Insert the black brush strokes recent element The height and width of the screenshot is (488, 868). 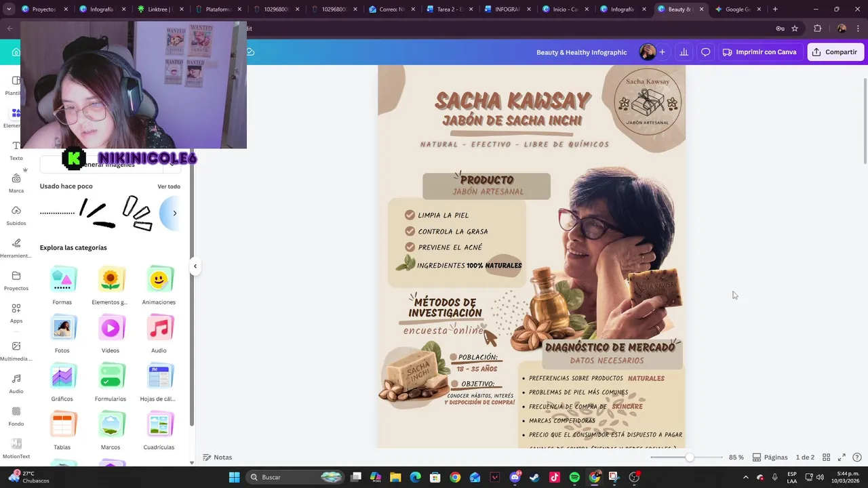(98, 213)
